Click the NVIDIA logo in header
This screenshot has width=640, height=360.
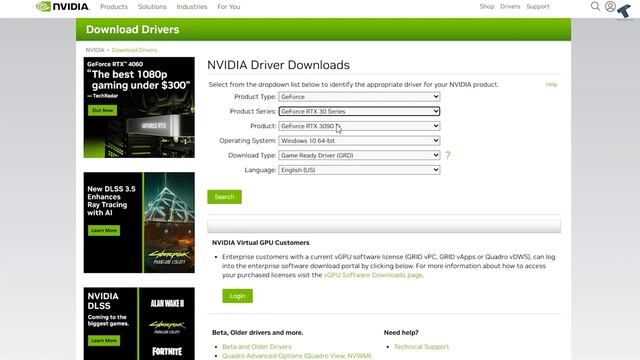tap(62, 7)
